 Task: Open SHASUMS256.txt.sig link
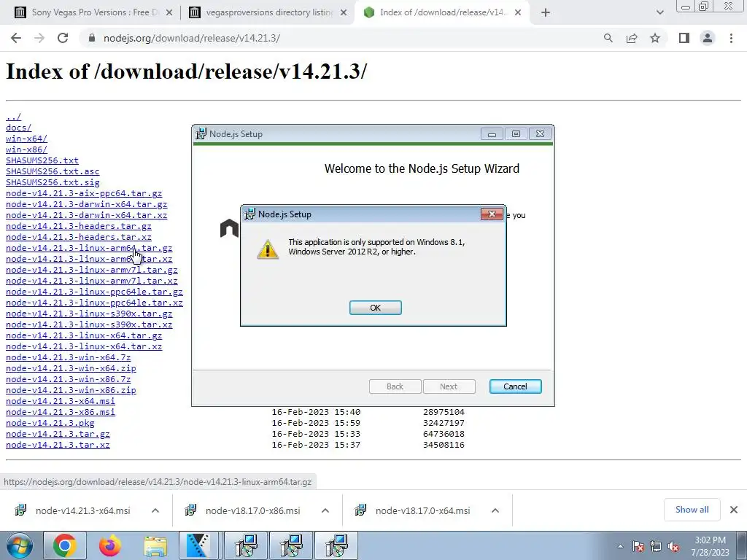[x=53, y=182]
